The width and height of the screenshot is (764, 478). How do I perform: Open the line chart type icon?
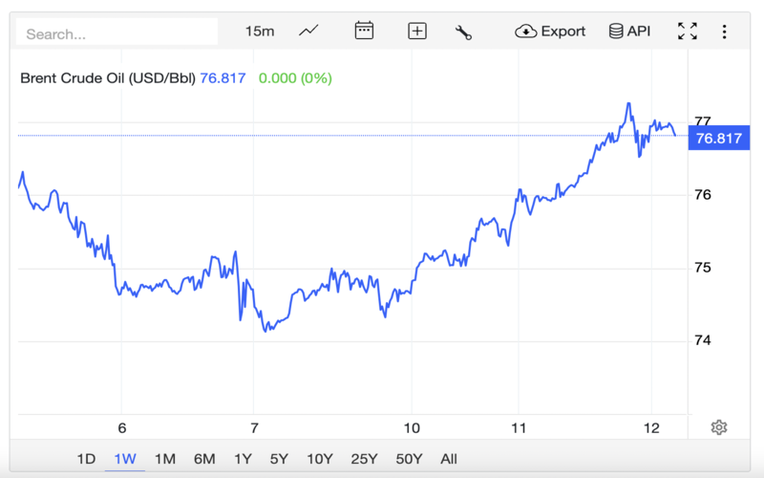[308, 31]
